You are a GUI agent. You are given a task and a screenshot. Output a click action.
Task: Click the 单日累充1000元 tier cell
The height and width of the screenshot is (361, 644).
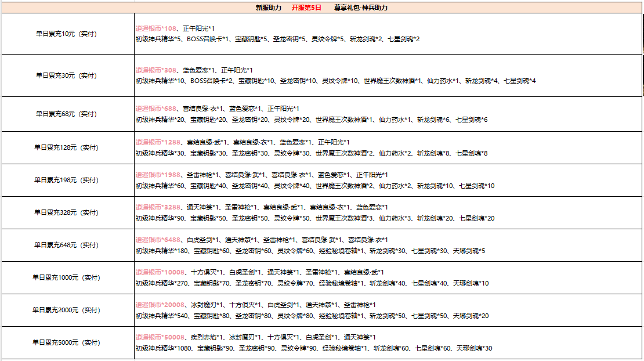click(66, 277)
